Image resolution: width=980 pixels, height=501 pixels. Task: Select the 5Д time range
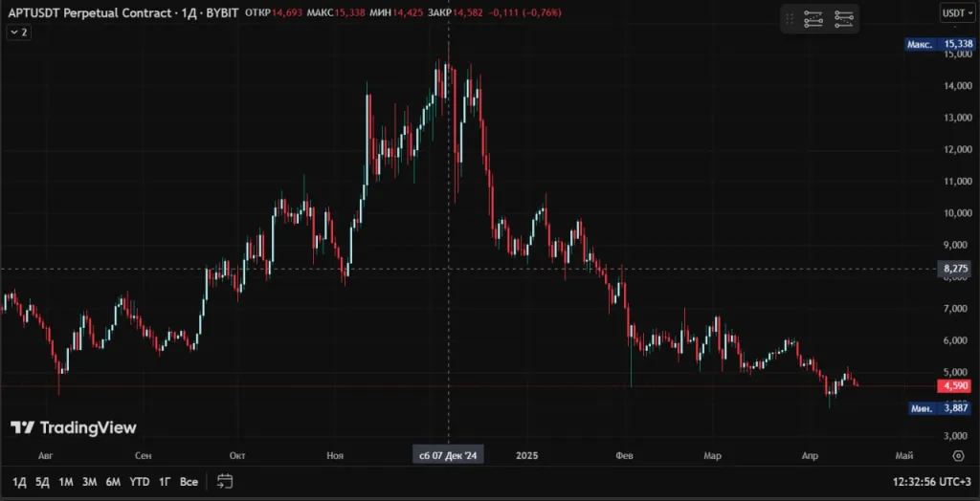[x=42, y=481]
